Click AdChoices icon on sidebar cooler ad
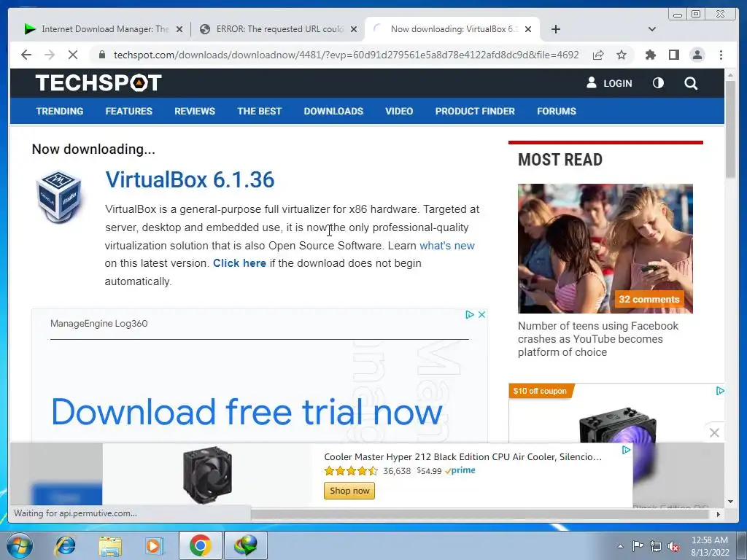The image size is (747, 560). (x=720, y=391)
